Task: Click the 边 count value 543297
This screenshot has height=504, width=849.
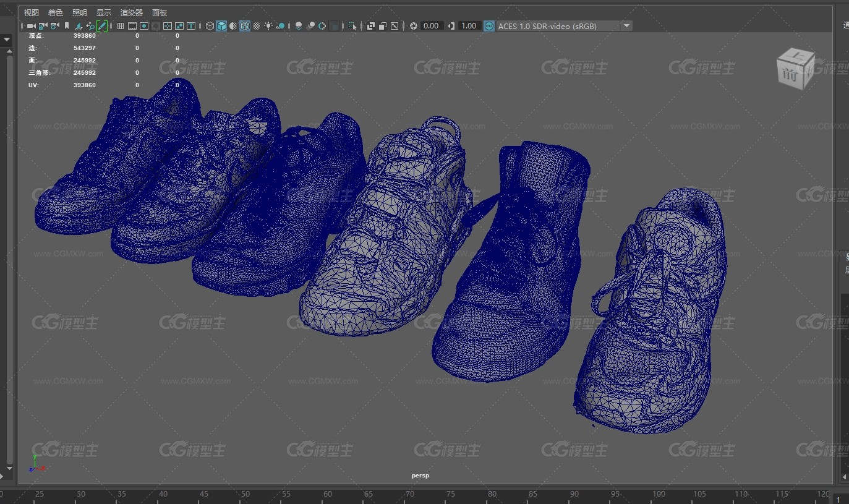Action: click(x=85, y=48)
